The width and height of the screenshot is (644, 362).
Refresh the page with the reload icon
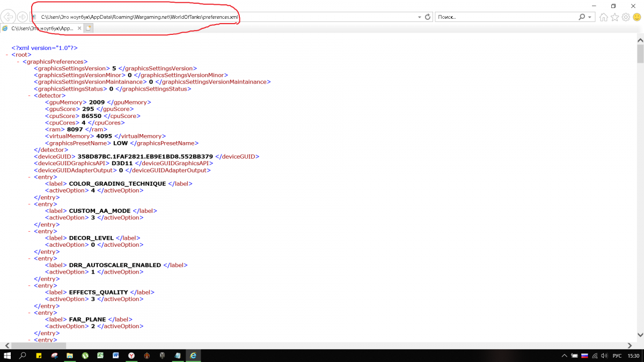tap(428, 17)
